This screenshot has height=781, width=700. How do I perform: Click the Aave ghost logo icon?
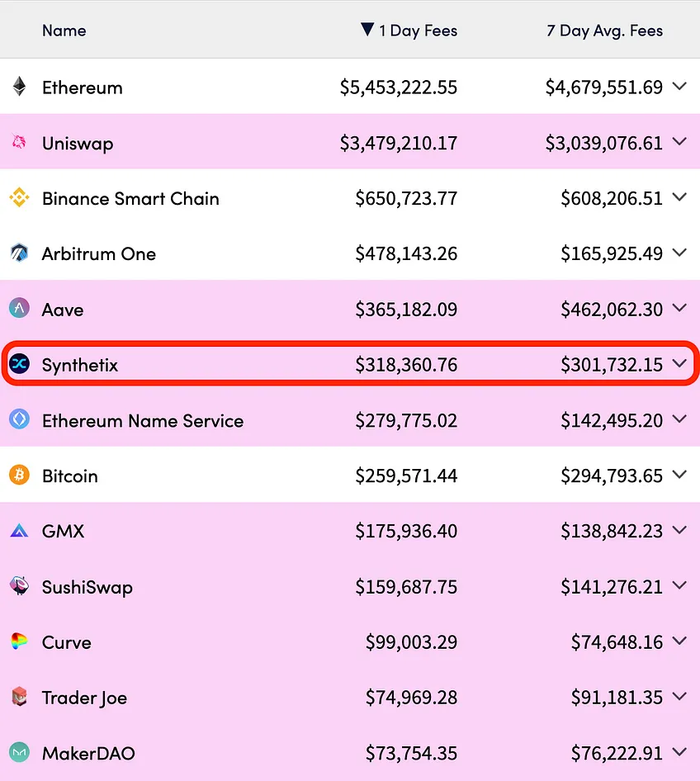[x=20, y=308]
